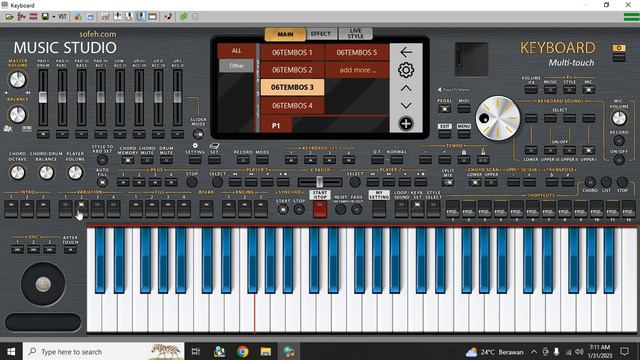Click the red Start/Stop button
The width and height of the screenshot is (640, 360).
coord(320,209)
